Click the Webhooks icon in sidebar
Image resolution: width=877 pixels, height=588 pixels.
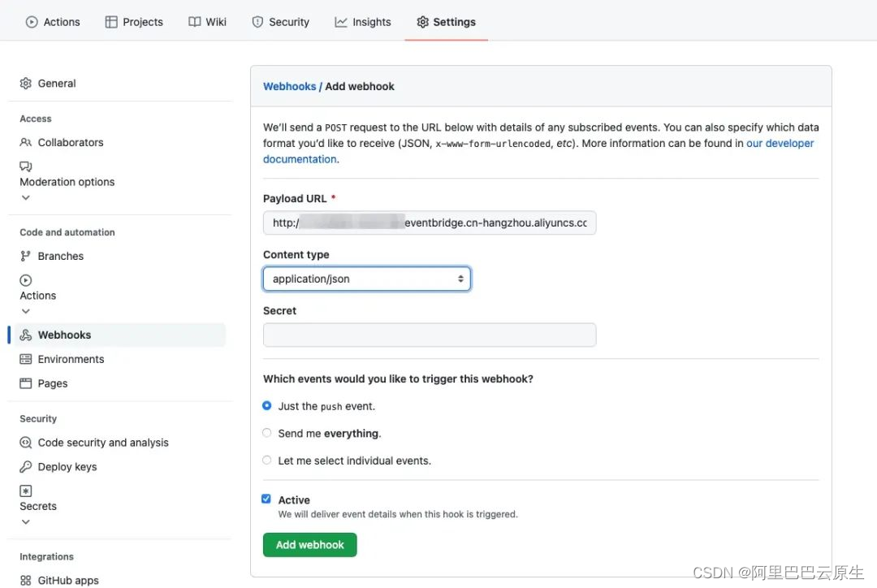click(x=26, y=335)
